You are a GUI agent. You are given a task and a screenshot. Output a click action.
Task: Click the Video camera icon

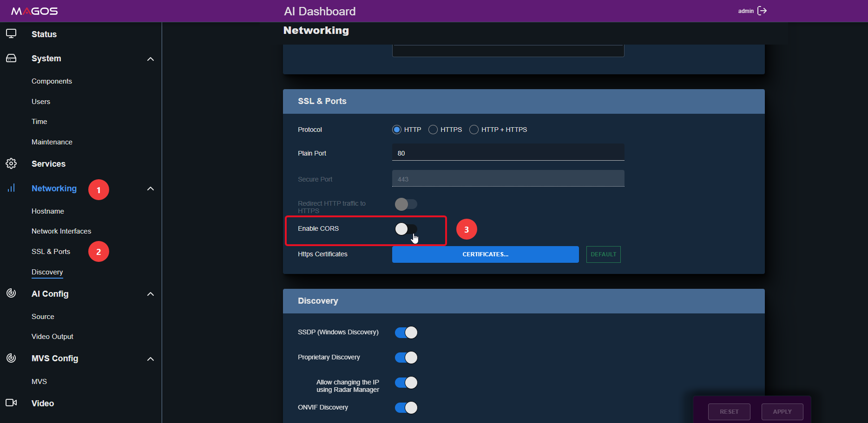click(11, 403)
